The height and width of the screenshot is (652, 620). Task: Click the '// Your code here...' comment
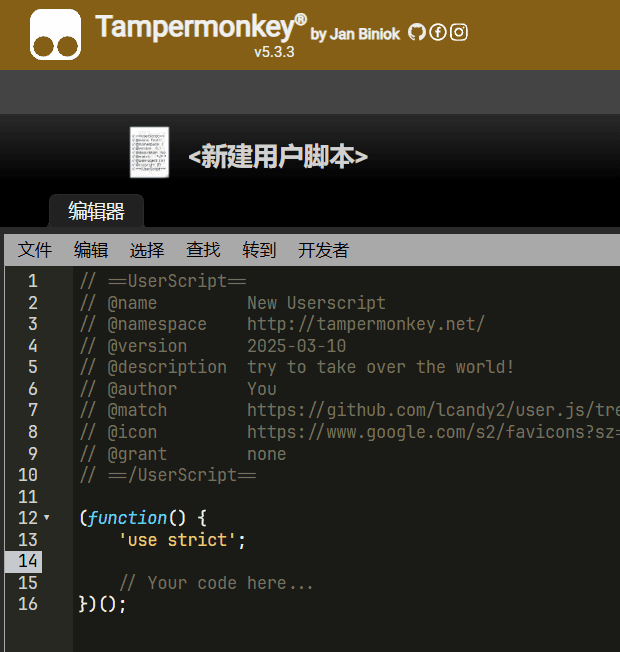(216, 583)
